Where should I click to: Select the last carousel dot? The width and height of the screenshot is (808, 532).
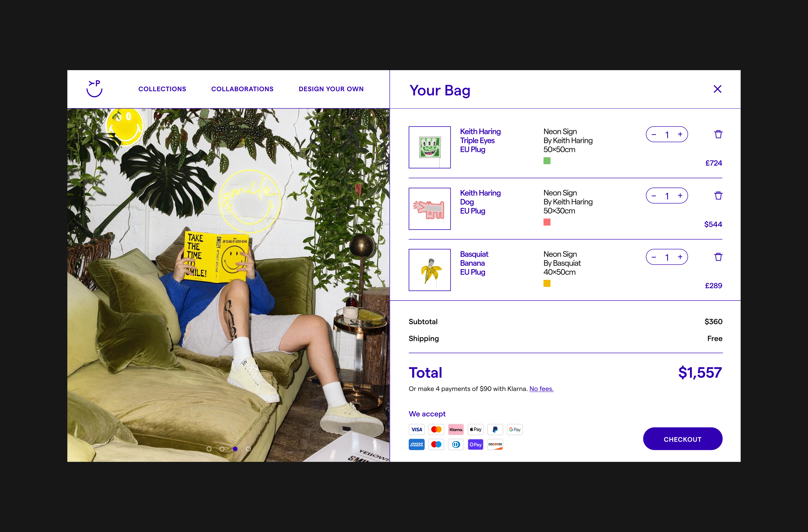click(x=248, y=449)
